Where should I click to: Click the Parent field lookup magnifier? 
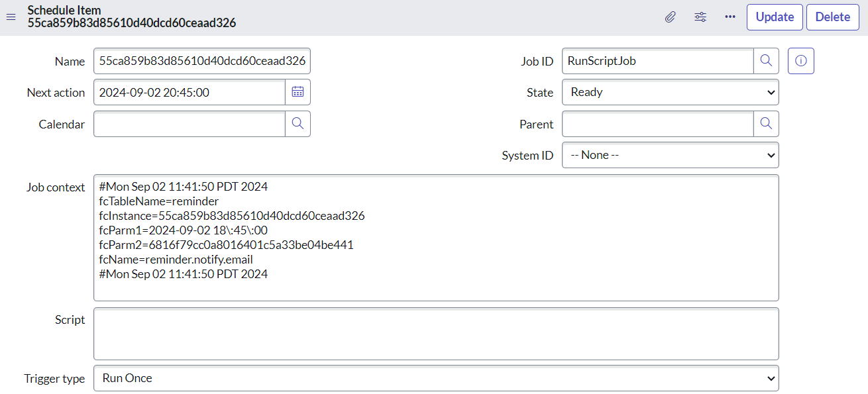[x=766, y=124]
